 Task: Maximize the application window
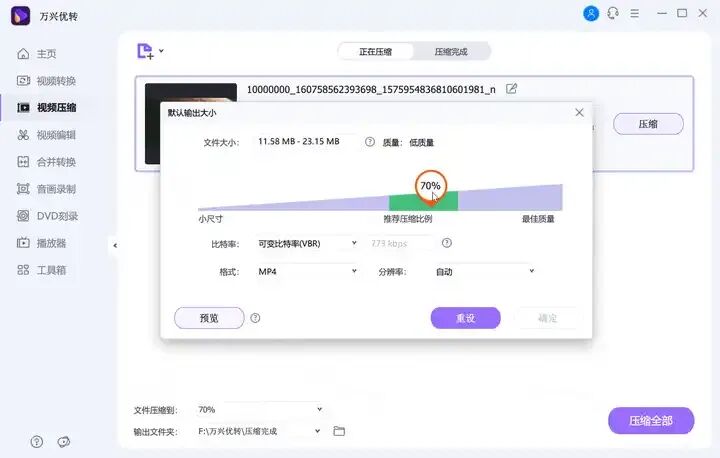pyautogui.click(x=682, y=13)
